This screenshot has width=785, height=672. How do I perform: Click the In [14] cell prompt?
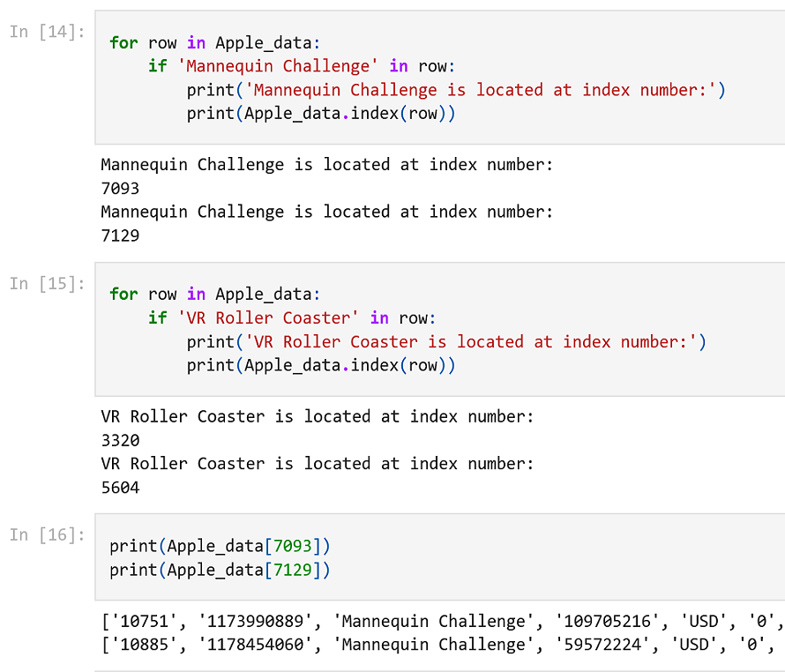click(x=48, y=32)
